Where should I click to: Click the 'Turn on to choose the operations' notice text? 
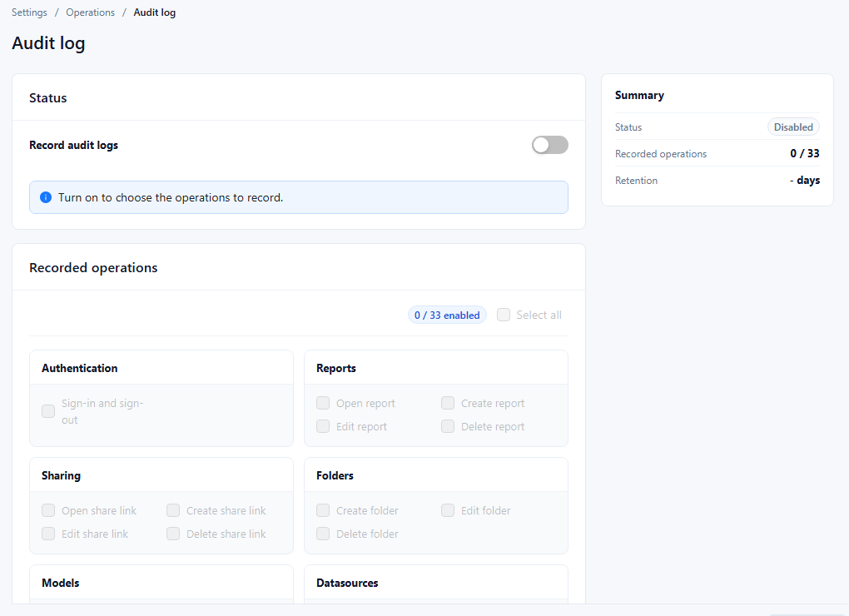pos(171,197)
